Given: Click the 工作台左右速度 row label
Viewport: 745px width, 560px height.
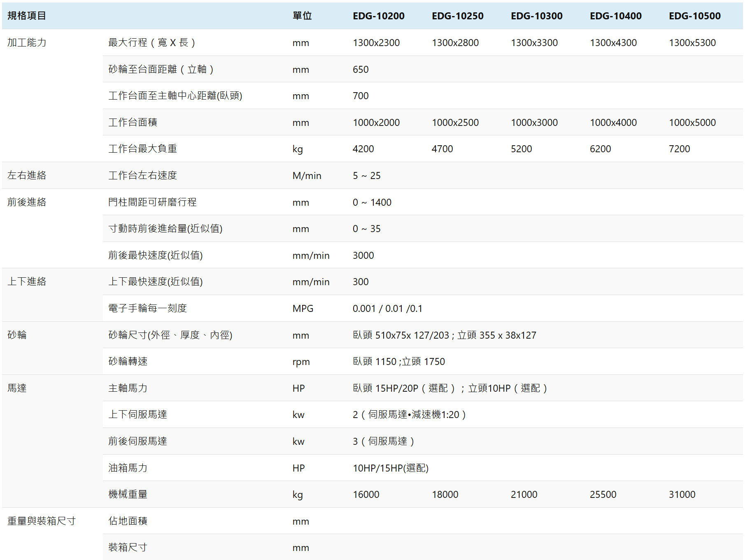Looking at the screenshot, I should [142, 175].
